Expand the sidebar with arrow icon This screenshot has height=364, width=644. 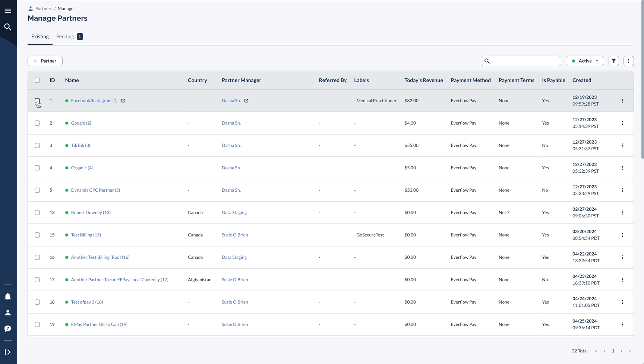(8, 352)
